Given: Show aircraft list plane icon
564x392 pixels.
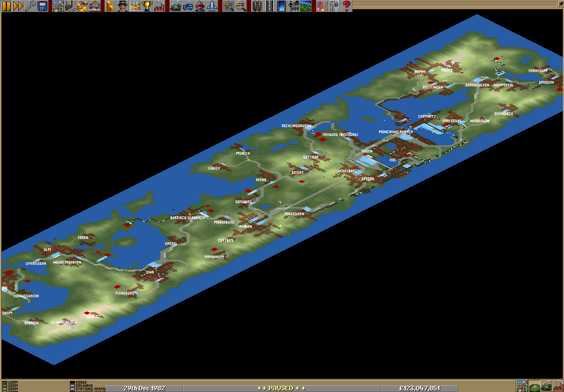Looking at the screenshot, I should click(212, 6).
